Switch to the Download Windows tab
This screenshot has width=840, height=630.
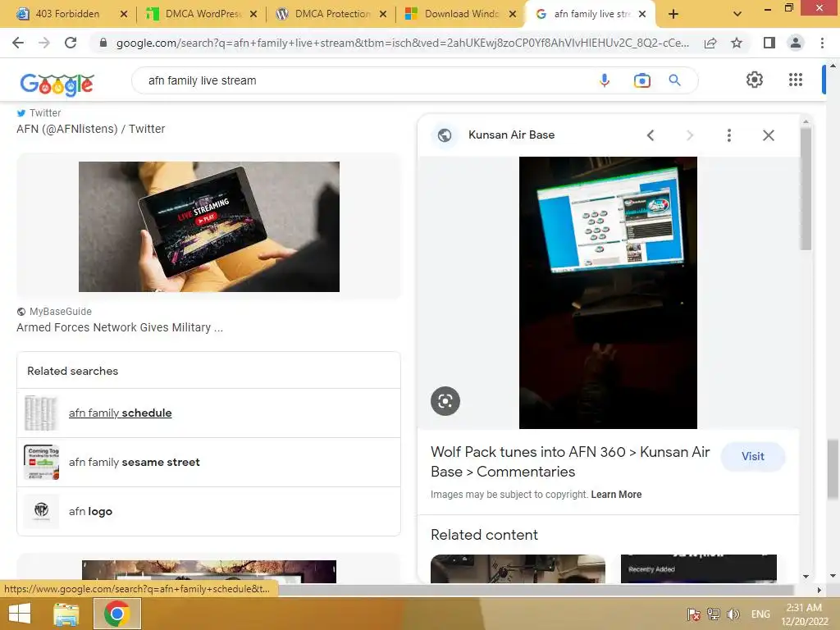point(462,14)
